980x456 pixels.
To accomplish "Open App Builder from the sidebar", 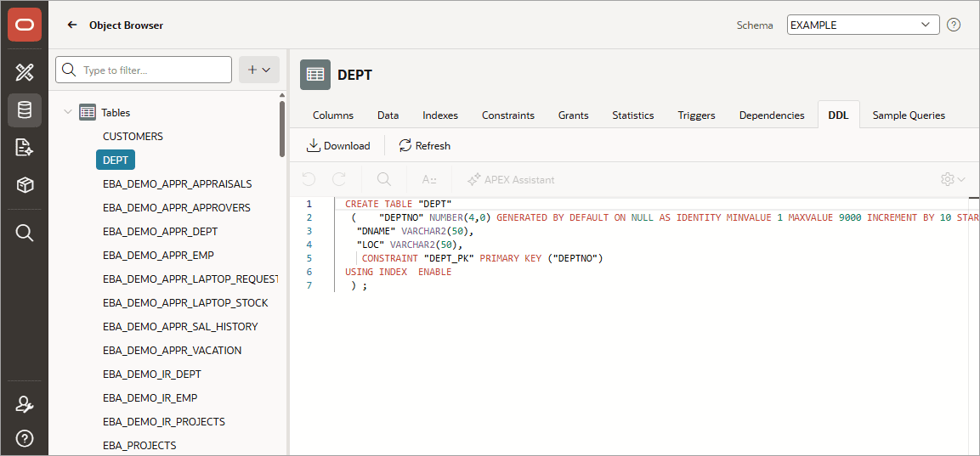I will click(25, 73).
